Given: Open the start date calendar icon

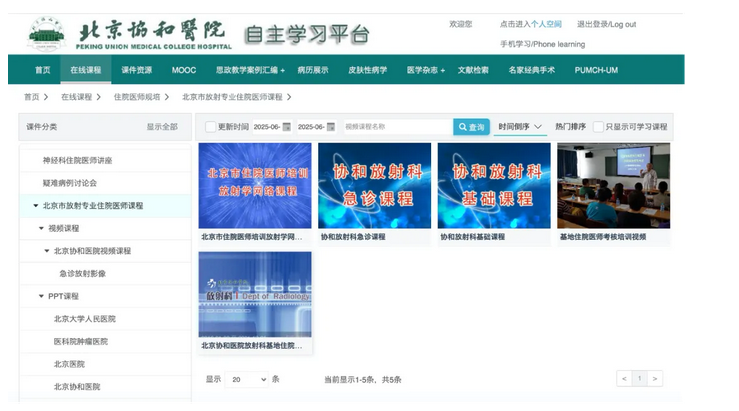Looking at the screenshot, I should coord(287,127).
